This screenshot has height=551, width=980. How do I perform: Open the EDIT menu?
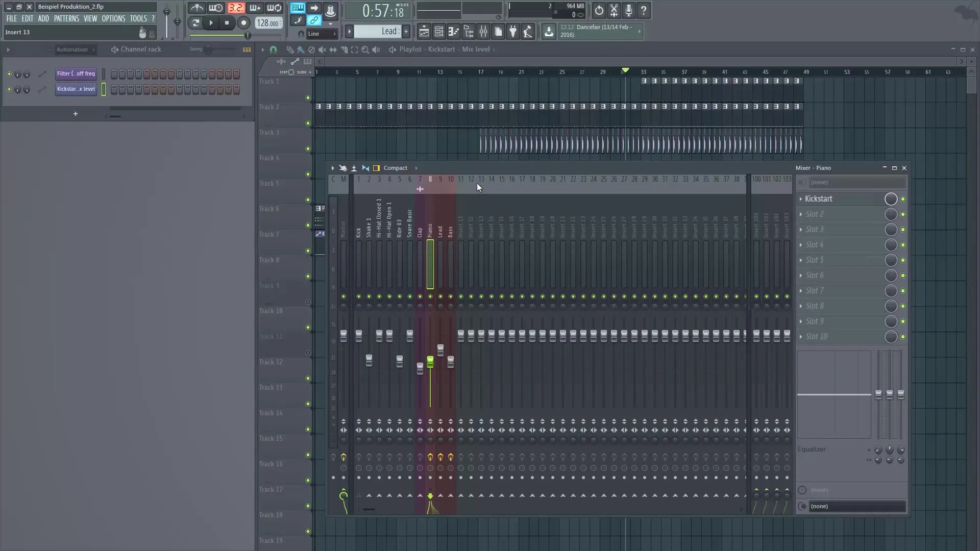pos(27,18)
